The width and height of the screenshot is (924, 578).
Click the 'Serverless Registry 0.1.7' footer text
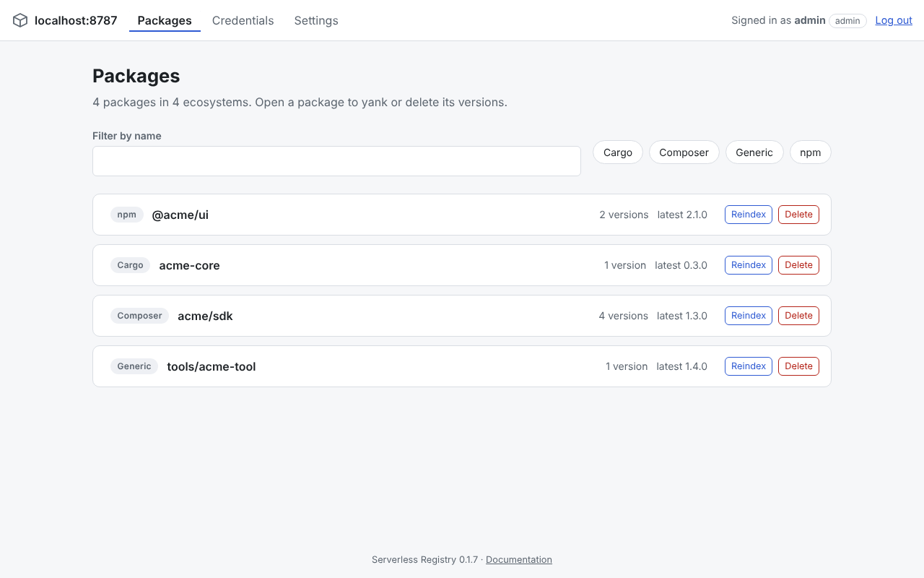[424, 559]
